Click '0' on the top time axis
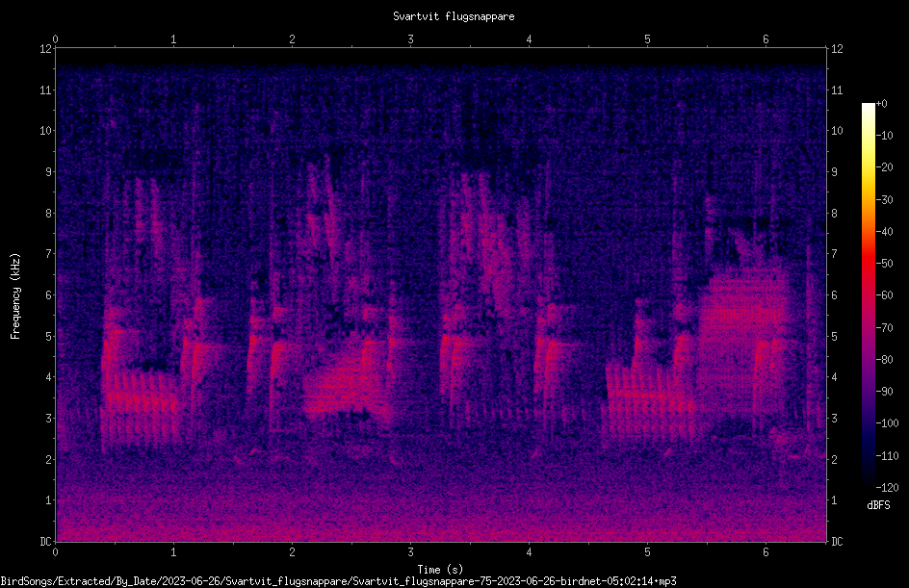This screenshot has width=909, height=588. (x=55, y=39)
